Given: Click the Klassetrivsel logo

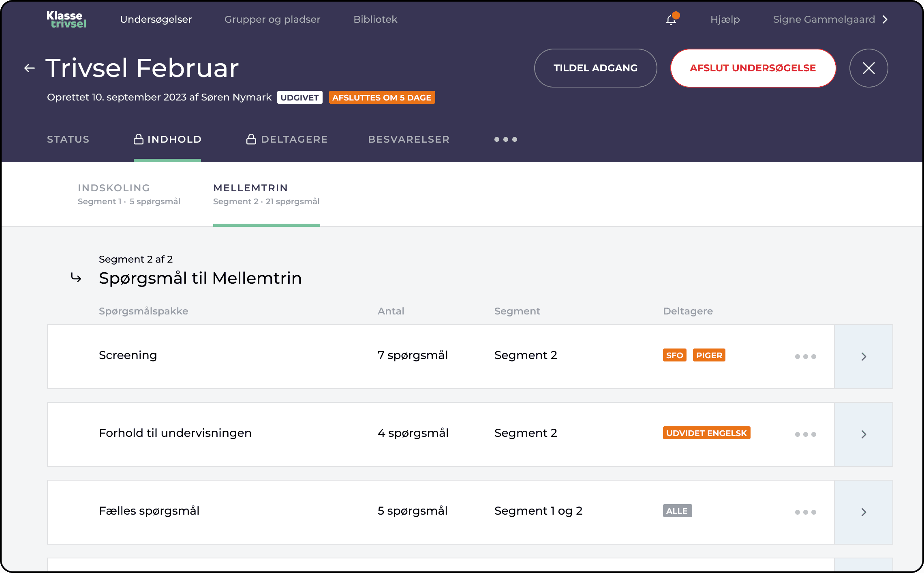Looking at the screenshot, I should point(66,19).
